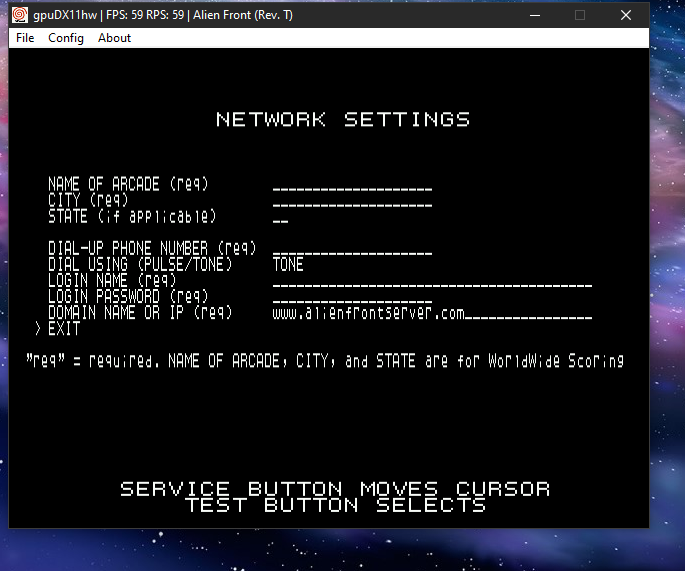Click the TONE dial mode value
The width and height of the screenshot is (685, 571).
(288, 265)
